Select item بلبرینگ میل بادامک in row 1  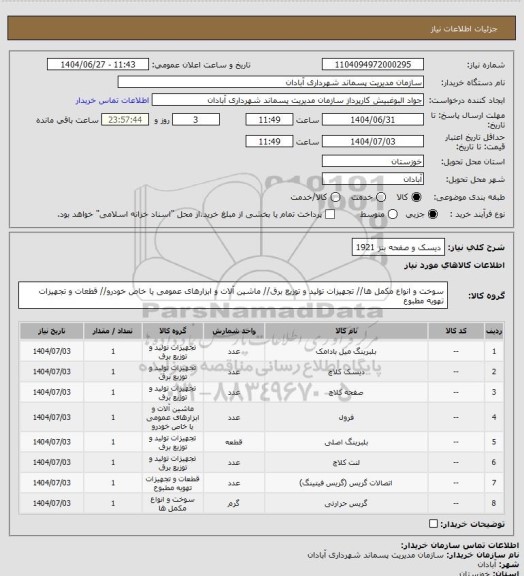pyautogui.click(x=346, y=352)
